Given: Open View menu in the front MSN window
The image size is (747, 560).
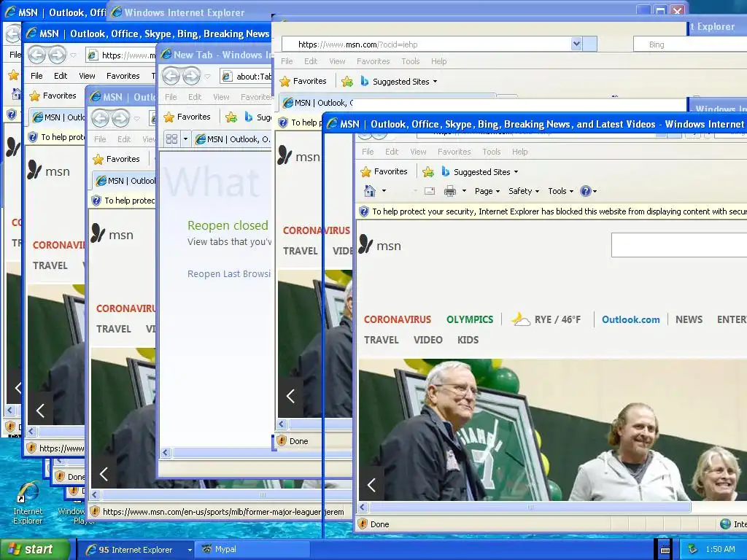Looking at the screenshot, I should click(418, 152).
